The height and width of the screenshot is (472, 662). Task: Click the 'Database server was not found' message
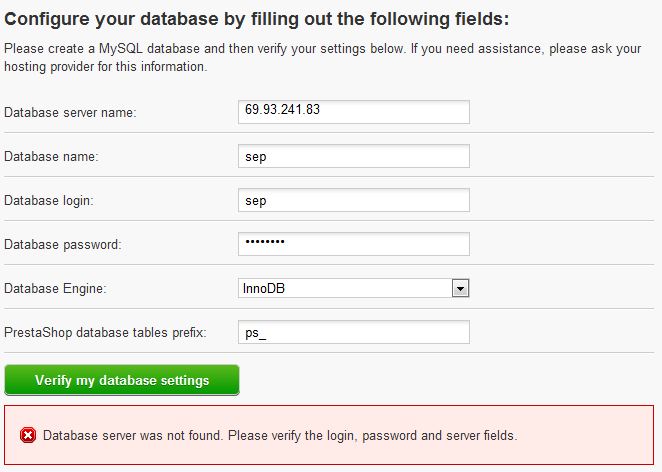click(x=280, y=435)
